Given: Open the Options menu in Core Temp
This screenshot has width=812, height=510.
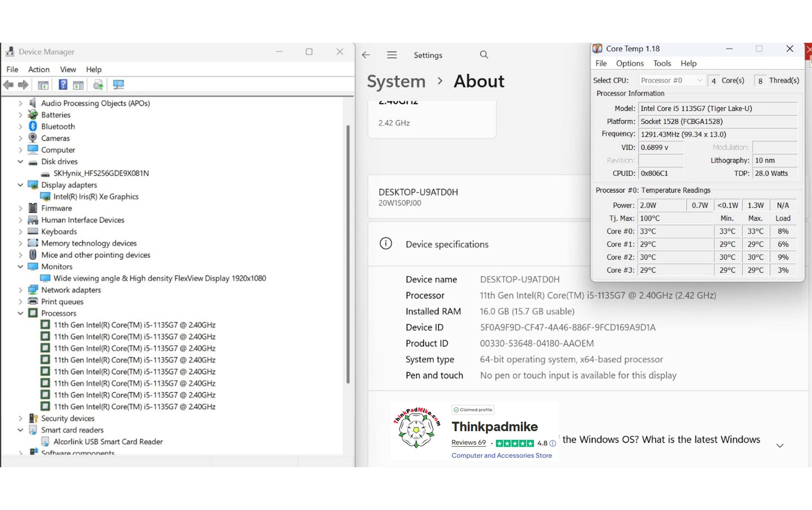Looking at the screenshot, I should [629, 63].
